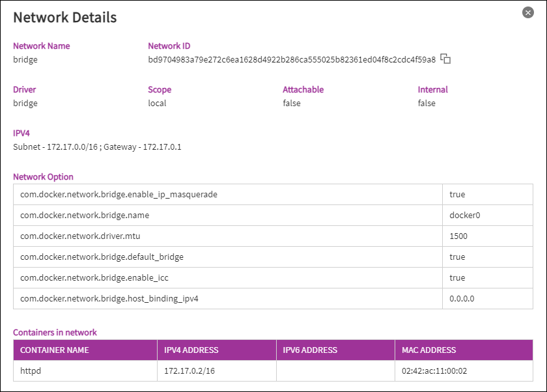547x392 pixels.
Task: Click the 1500 MTU value cell
Action: 458,236
